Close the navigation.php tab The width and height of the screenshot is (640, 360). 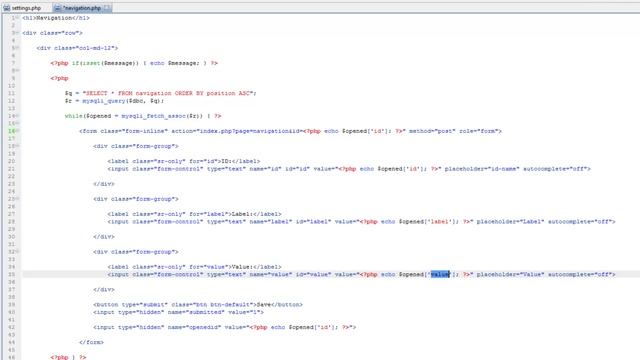107,8
